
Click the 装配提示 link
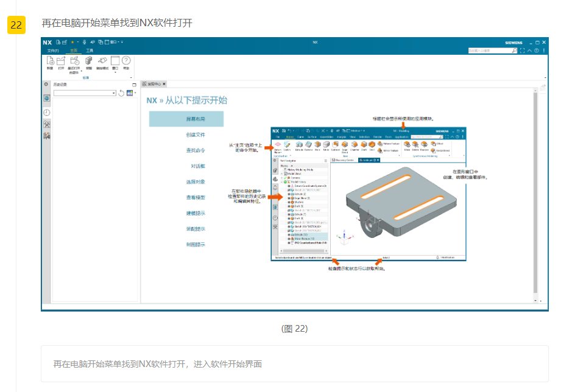click(x=196, y=229)
